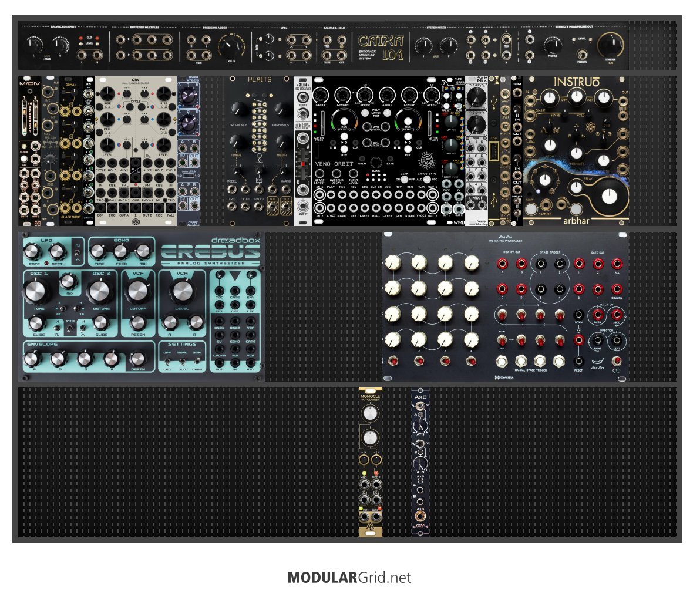Flip the Zoe ACTIVE/STOP/SKIP stage 1 switch

pos(502,341)
